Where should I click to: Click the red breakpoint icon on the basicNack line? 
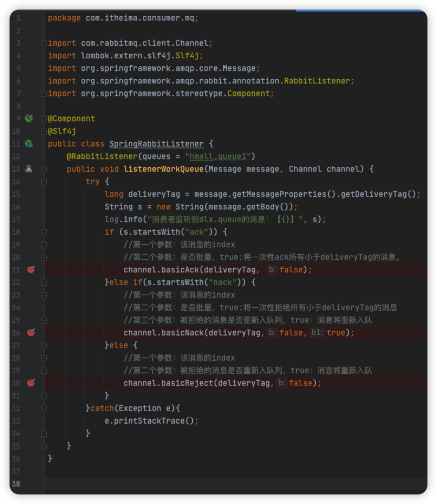pyautogui.click(x=31, y=332)
